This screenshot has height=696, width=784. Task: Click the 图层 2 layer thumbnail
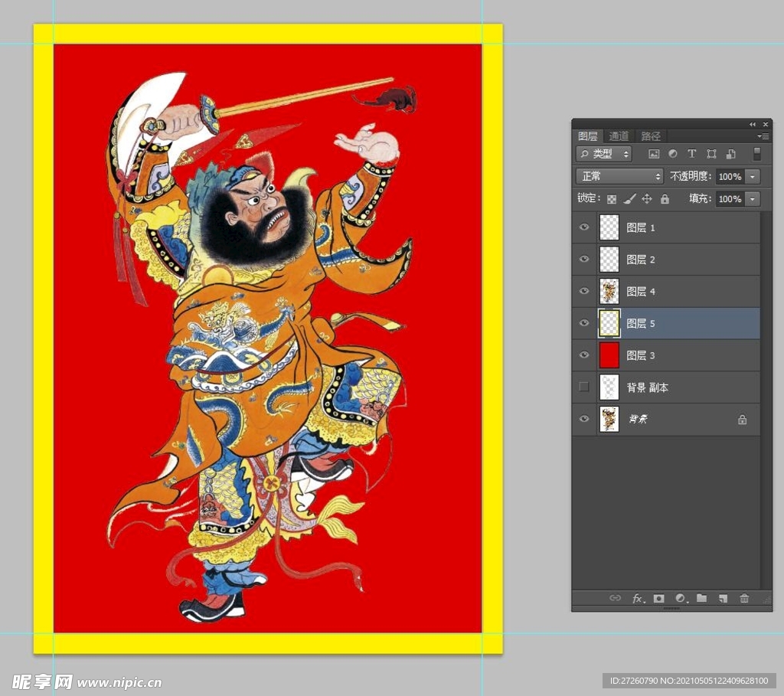[609, 260]
